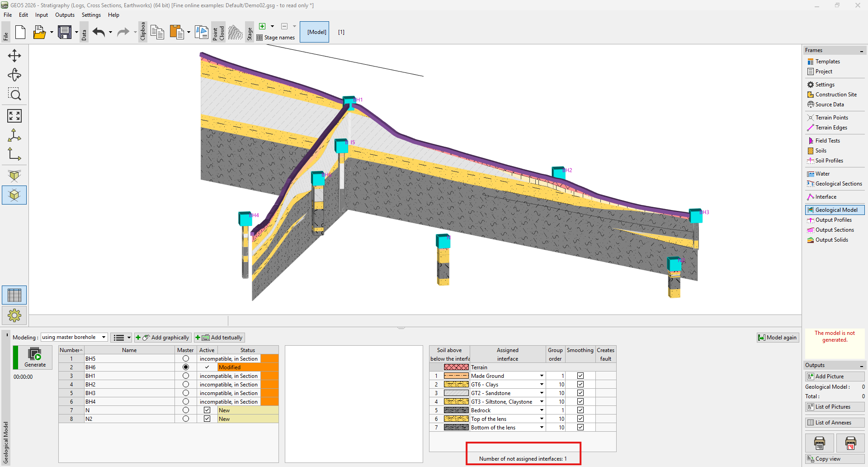Open Output Sections frame in sidebar

[x=834, y=230]
